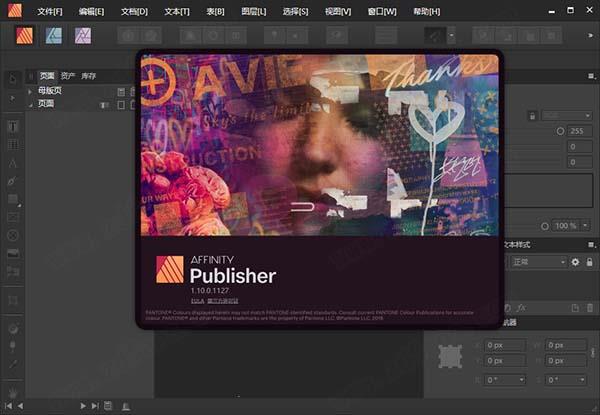Open the 文本[T] menu
The height and width of the screenshot is (415, 600).
[177, 11]
